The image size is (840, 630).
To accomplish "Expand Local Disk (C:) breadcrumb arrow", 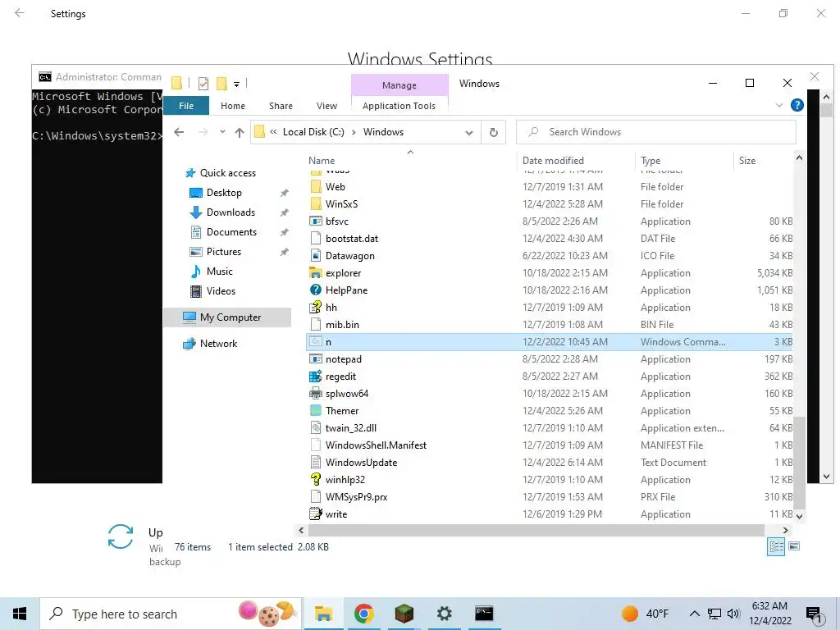I will (x=354, y=132).
